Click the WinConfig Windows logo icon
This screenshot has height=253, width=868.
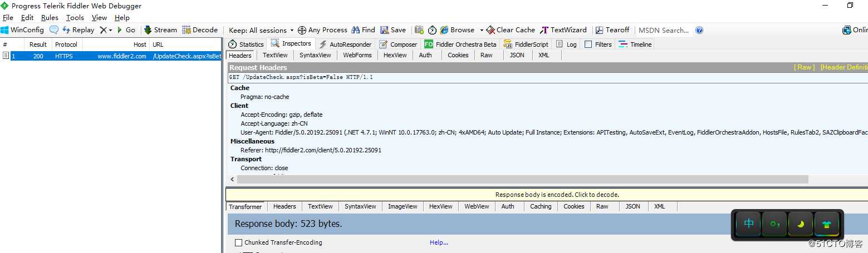click(x=5, y=30)
